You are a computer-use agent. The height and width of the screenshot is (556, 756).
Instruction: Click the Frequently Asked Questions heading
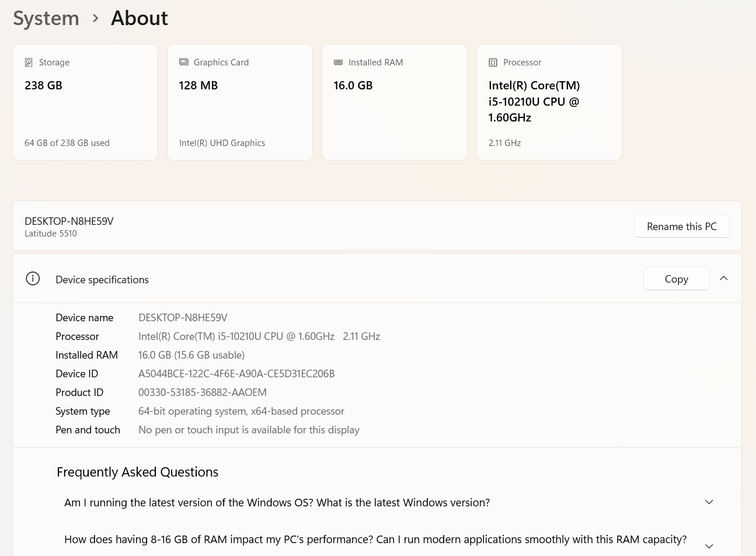(x=137, y=472)
